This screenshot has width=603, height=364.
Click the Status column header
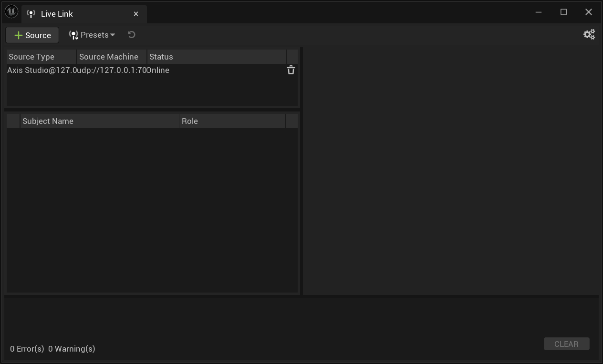(x=217, y=57)
